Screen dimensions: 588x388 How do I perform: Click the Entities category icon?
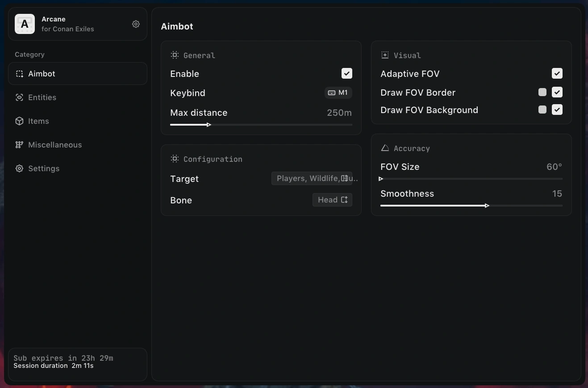pos(19,97)
